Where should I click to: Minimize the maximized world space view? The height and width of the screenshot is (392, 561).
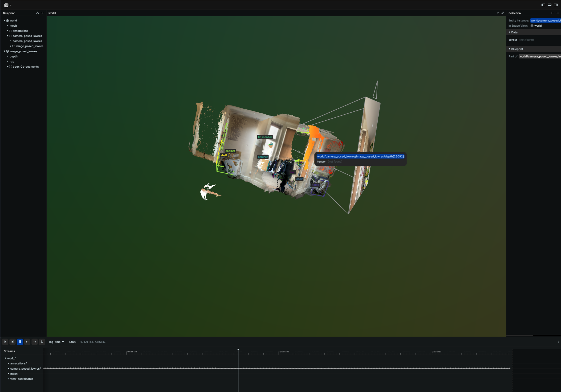click(x=502, y=13)
